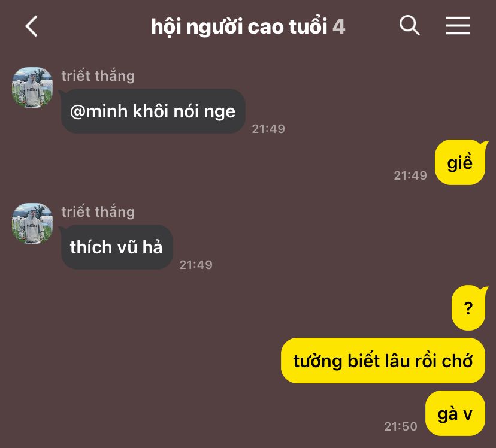Tap 21:49 timestamp beside first message
This screenshot has height=448, width=496.
268,129
